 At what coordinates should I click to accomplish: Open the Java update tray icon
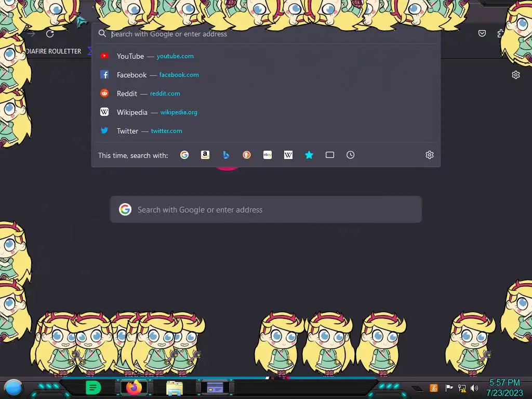[x=434, y=388]
